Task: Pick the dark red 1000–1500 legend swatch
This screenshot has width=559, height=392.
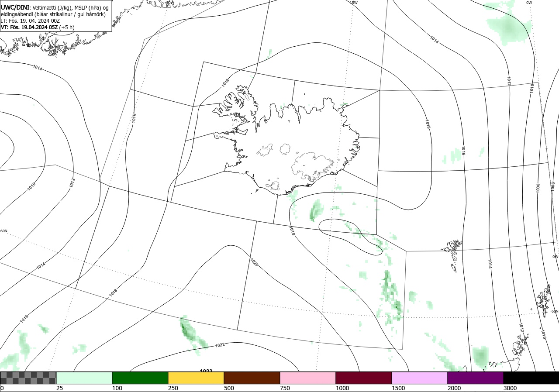Action: (364, 378)
